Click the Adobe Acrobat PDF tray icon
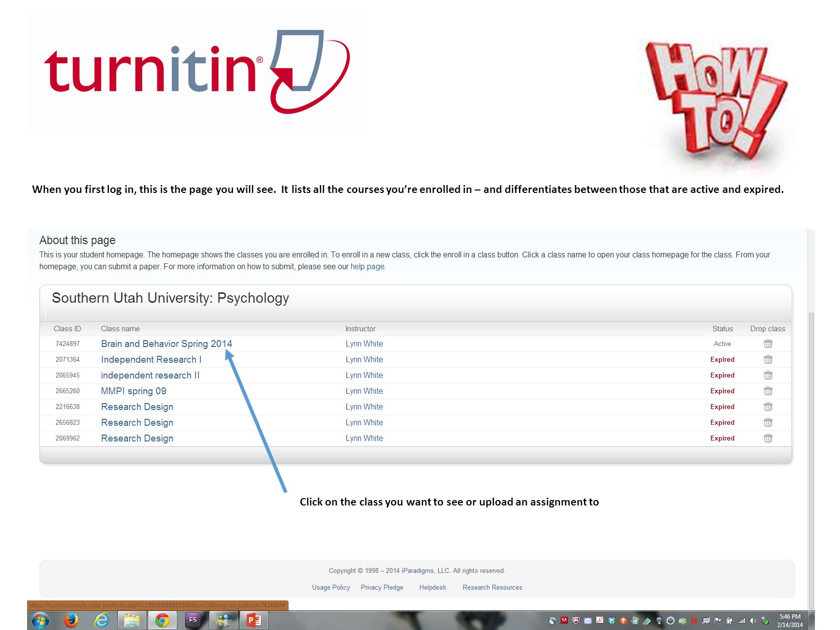This screenshot has height=630, width=840. click(600, 620)
